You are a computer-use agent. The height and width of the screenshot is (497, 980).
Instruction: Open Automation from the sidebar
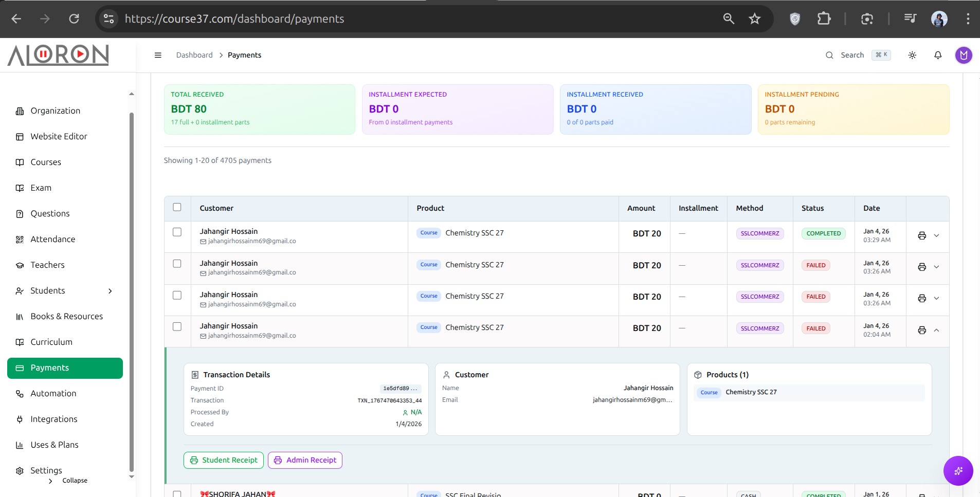pyautogui.click(x=53, y=393)
